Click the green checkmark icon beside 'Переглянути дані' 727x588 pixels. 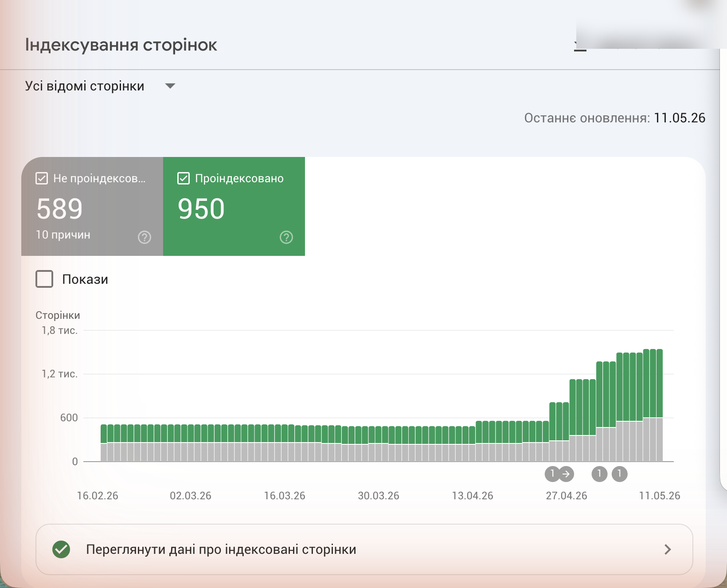[61, 549]
